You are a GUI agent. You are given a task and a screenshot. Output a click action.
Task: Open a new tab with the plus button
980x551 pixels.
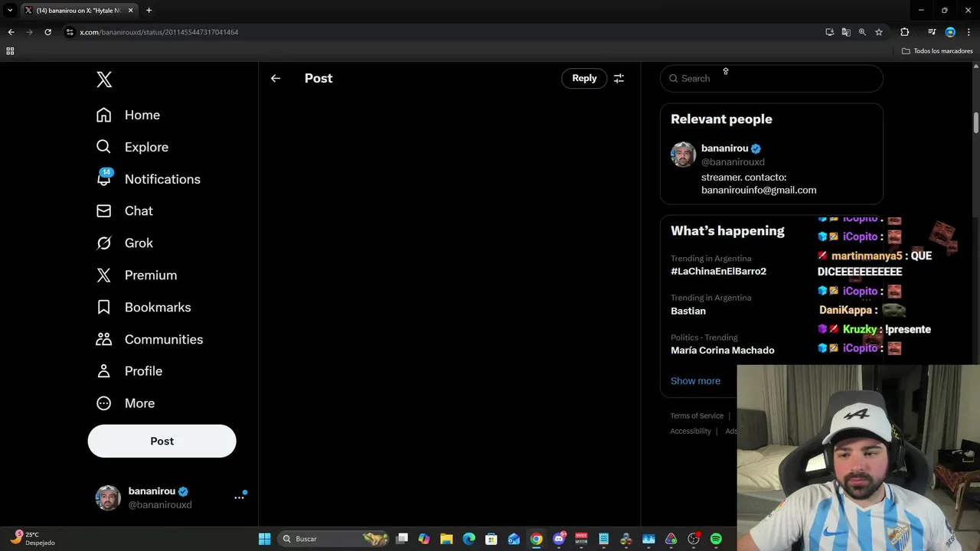click(x=149, y=10)
